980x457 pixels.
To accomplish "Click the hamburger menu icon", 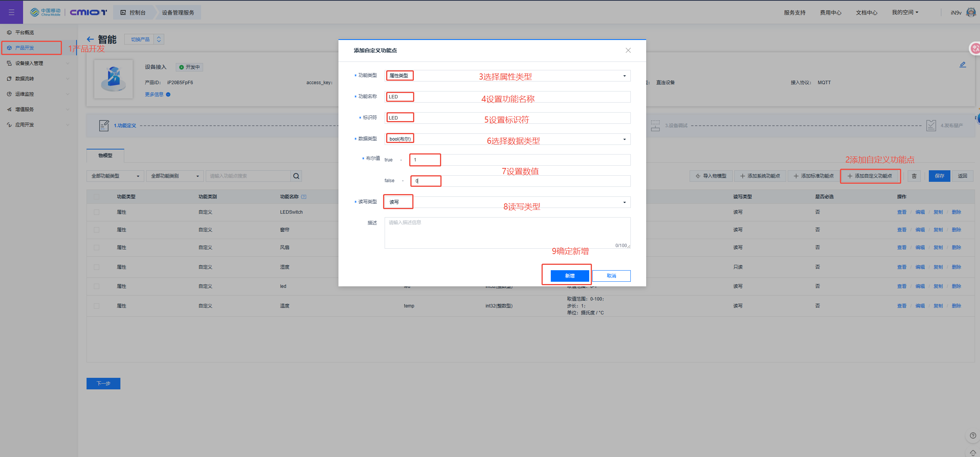I will (x=11, y=12).
